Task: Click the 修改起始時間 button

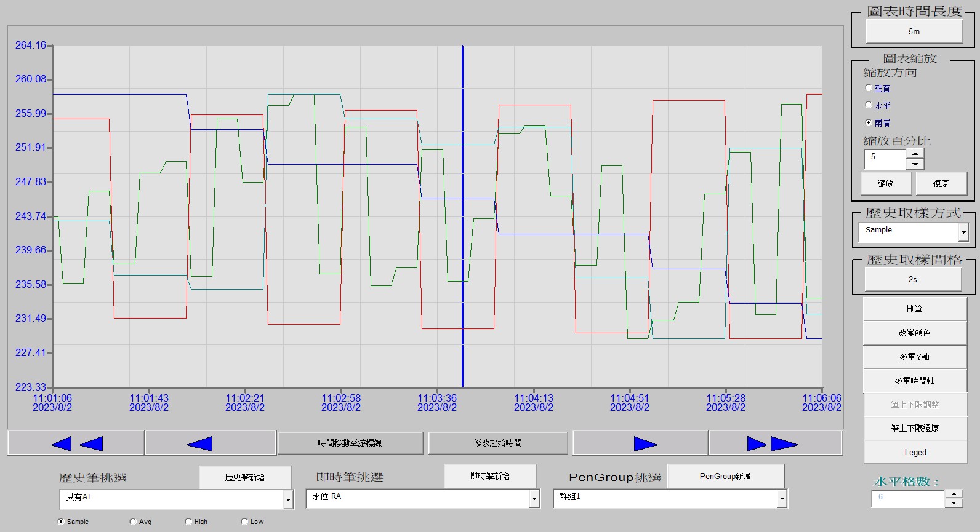Action: coord(498,443)
